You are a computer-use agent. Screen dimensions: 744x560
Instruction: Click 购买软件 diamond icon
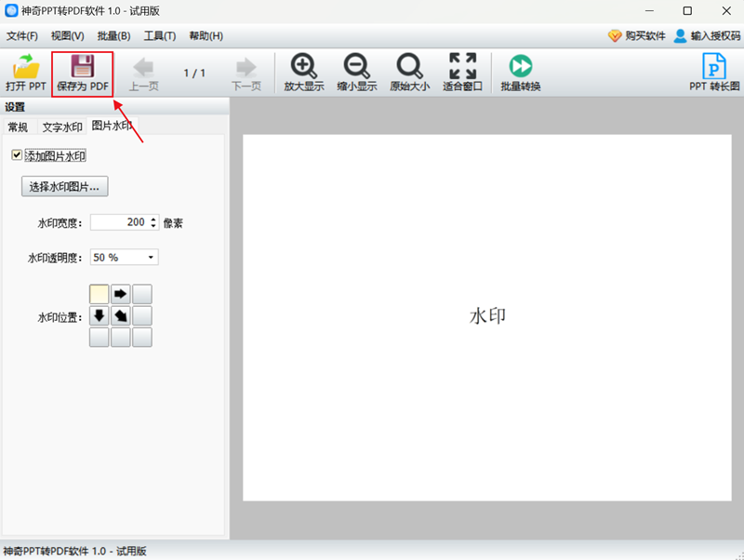coord(615,36)
